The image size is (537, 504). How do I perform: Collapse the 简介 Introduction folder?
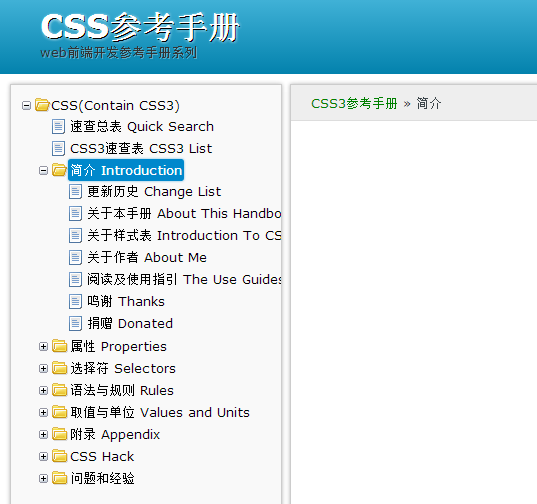click(x=43, y=171)
